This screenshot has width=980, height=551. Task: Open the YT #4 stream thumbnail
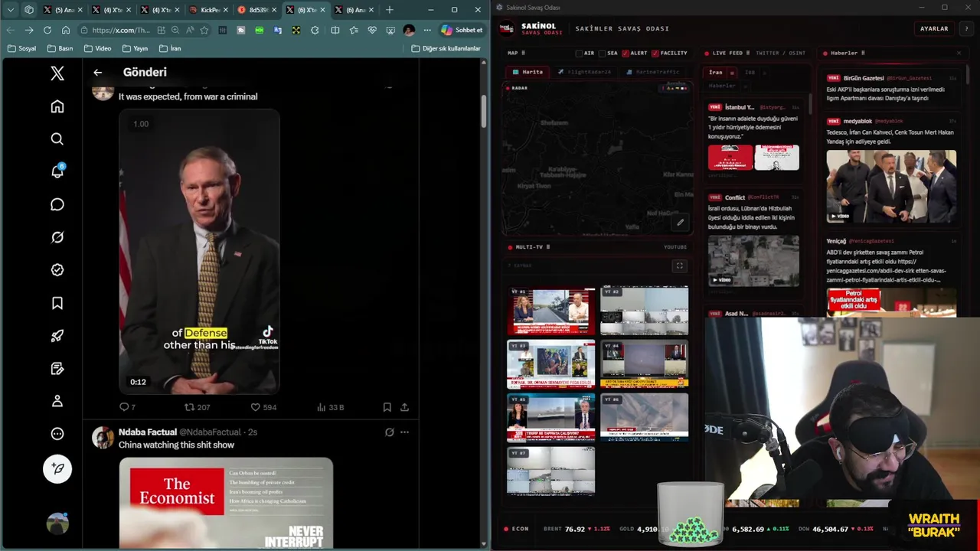pos(644,364)
